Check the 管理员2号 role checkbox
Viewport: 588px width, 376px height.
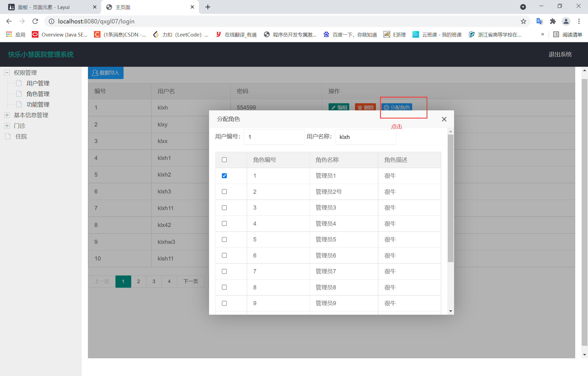pos(224,192)
